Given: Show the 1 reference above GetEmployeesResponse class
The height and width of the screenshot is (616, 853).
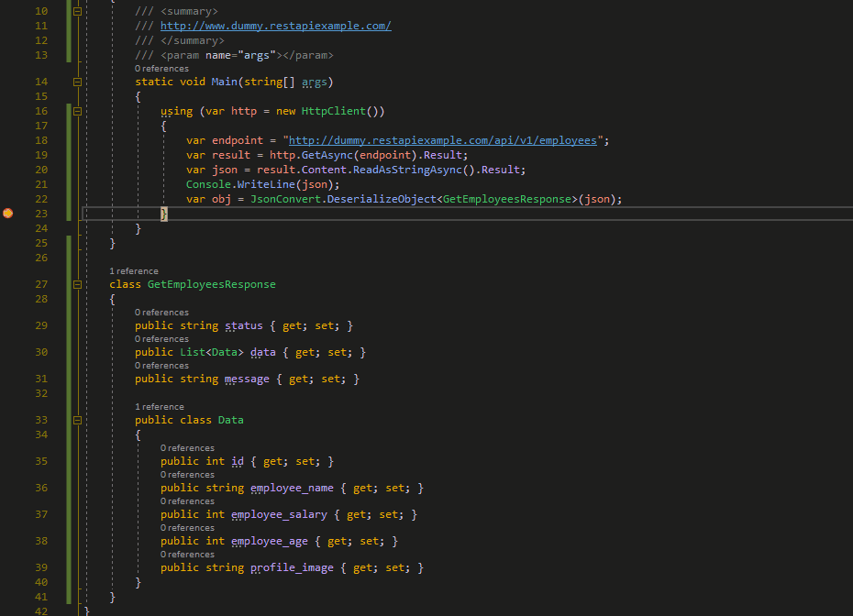Looking at the screenshot, I should (x=134, y=271).
